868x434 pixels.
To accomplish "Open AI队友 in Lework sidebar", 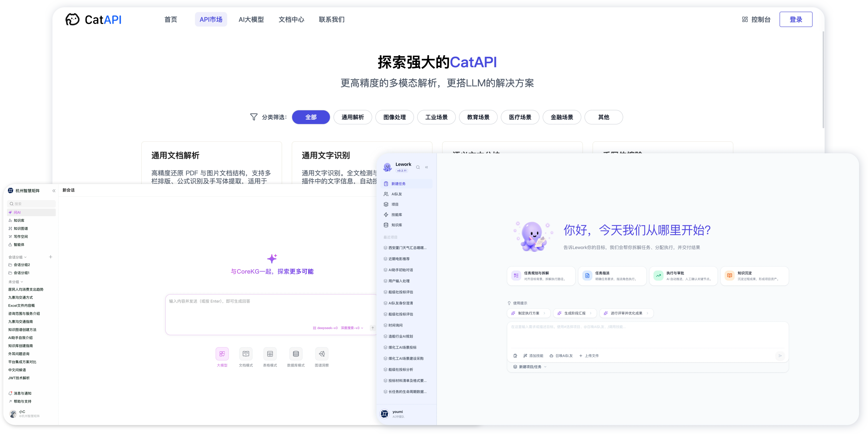I will pos(407,194).
